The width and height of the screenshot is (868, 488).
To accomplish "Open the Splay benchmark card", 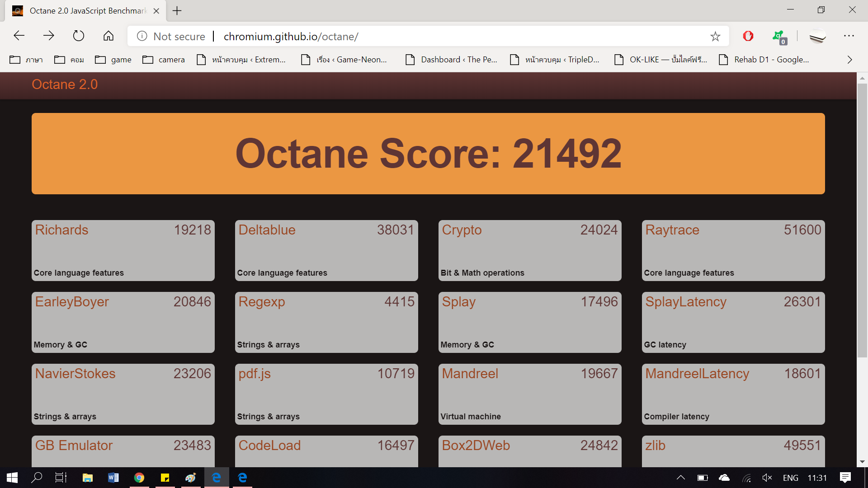I will point(530,322).
